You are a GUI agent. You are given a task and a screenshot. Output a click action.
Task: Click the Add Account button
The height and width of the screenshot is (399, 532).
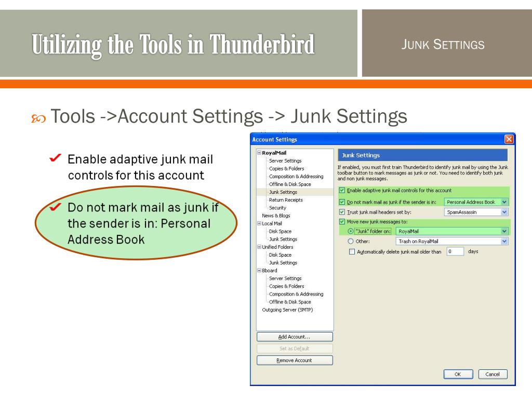(295, 337)
